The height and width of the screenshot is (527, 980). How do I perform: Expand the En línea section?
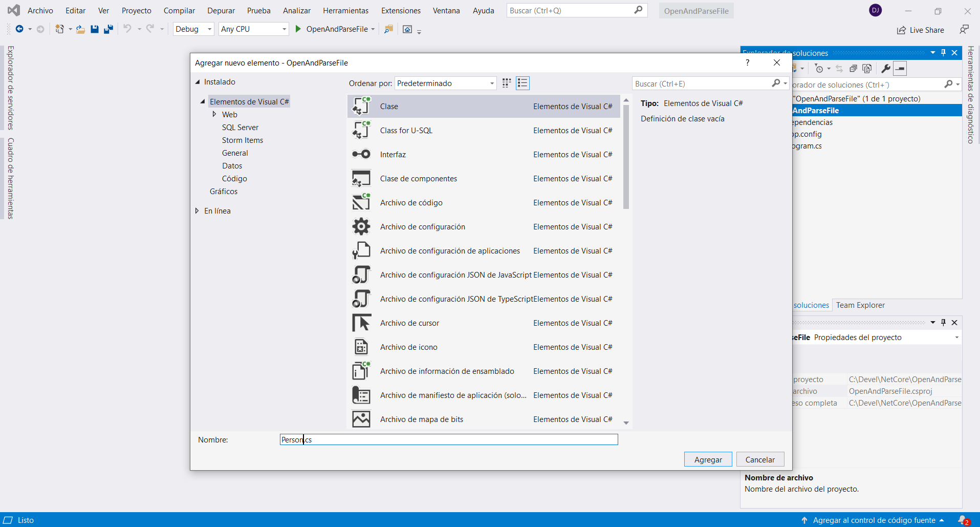[x=197, y=210]
